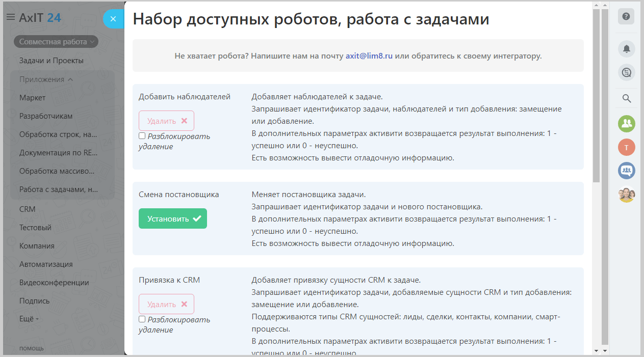Click the search magnifier icon
Image resolution: width=644 pixels, height=357 pixels.
[x=627, y=98]
